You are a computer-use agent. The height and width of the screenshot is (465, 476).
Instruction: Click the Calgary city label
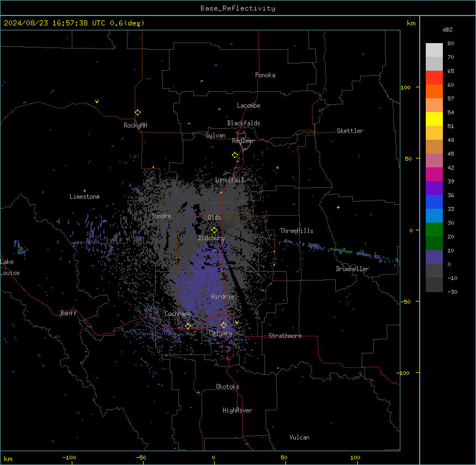pyautogui.click(x=220, y=333)
